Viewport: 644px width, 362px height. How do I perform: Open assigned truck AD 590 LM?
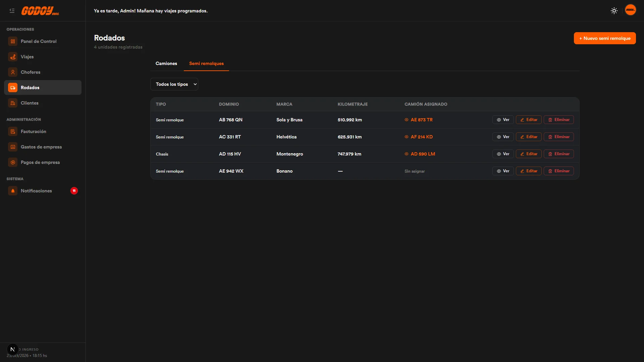click(420, 154)
